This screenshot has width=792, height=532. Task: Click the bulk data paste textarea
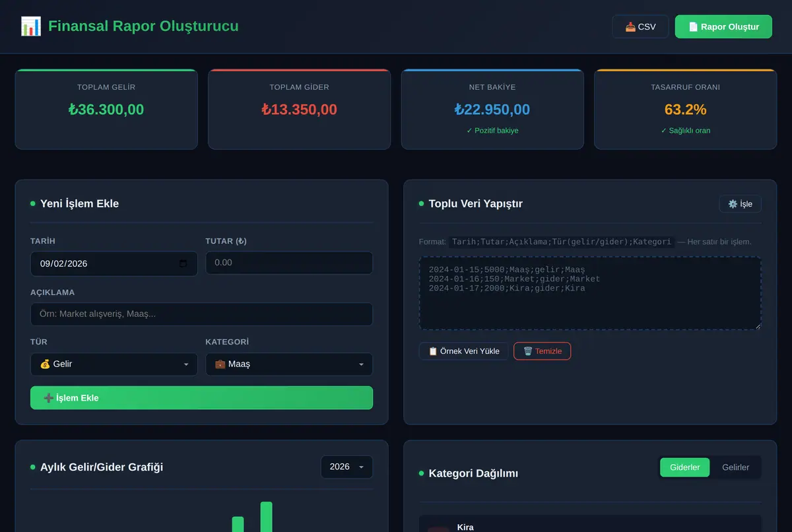pyautogui.click(x=590, y=293)
